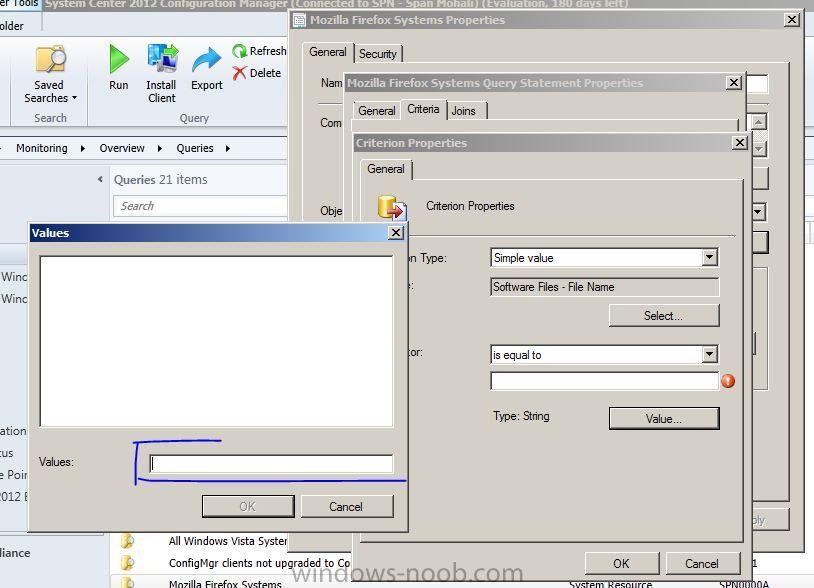Refresh the queries list
Viewport: 814px width, 588px height.
pos(259,51)
